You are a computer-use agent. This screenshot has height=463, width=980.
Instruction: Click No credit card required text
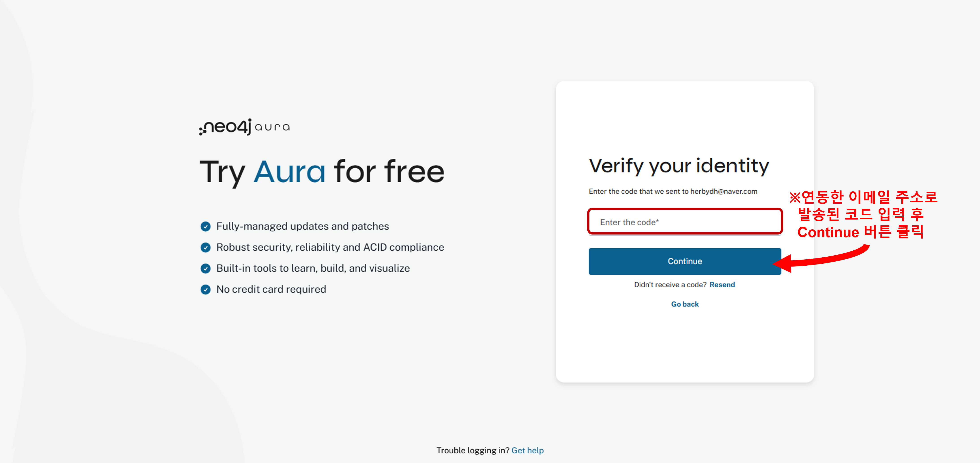[x=271, y=290]
